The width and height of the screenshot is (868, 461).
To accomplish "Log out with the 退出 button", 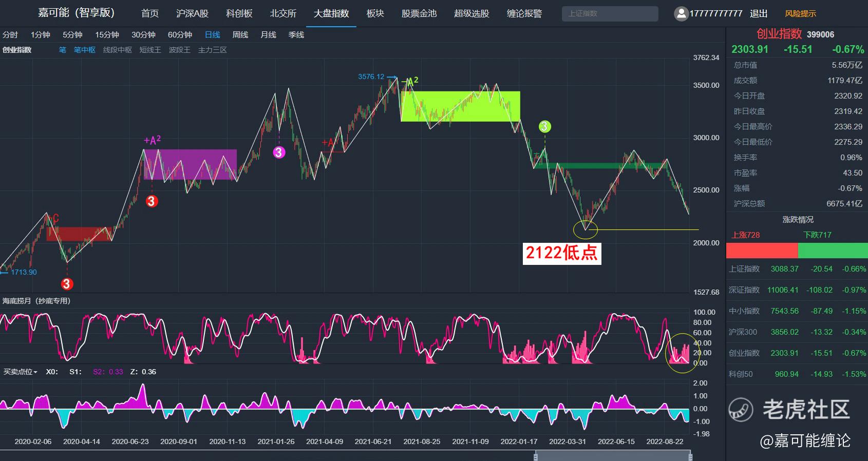I will [x=759, y=14].
